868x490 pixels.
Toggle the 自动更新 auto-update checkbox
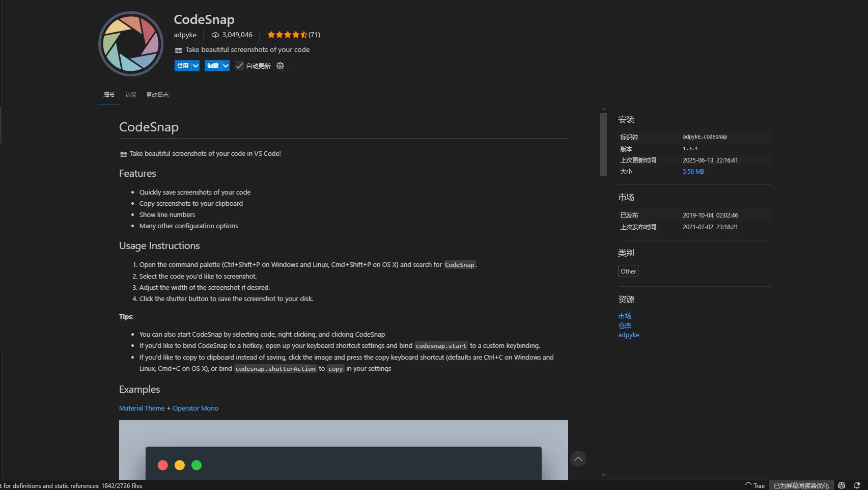pos(239,66)
